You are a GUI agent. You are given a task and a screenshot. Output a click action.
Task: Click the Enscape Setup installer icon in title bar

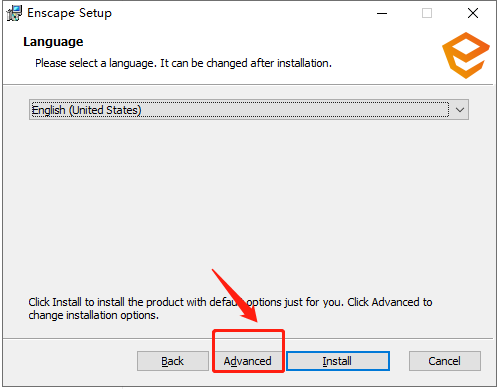tap(14, 13)
